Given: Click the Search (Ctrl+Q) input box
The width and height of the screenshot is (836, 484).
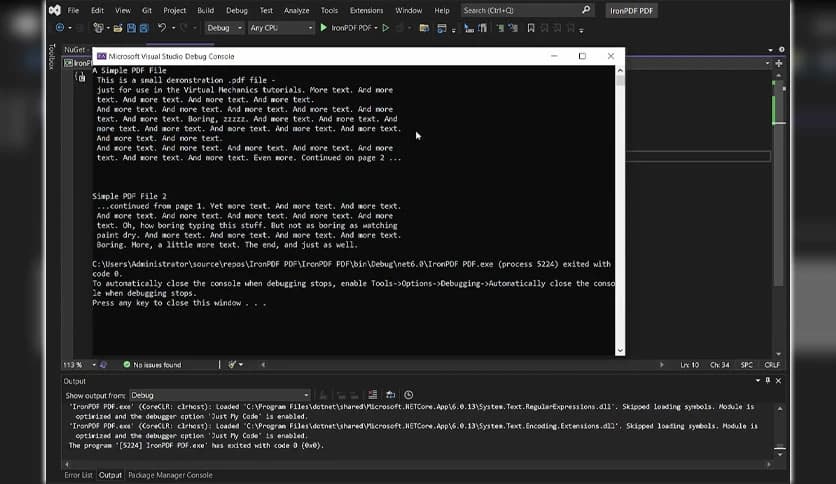Looking at the screenshot, I should point(527,10).
